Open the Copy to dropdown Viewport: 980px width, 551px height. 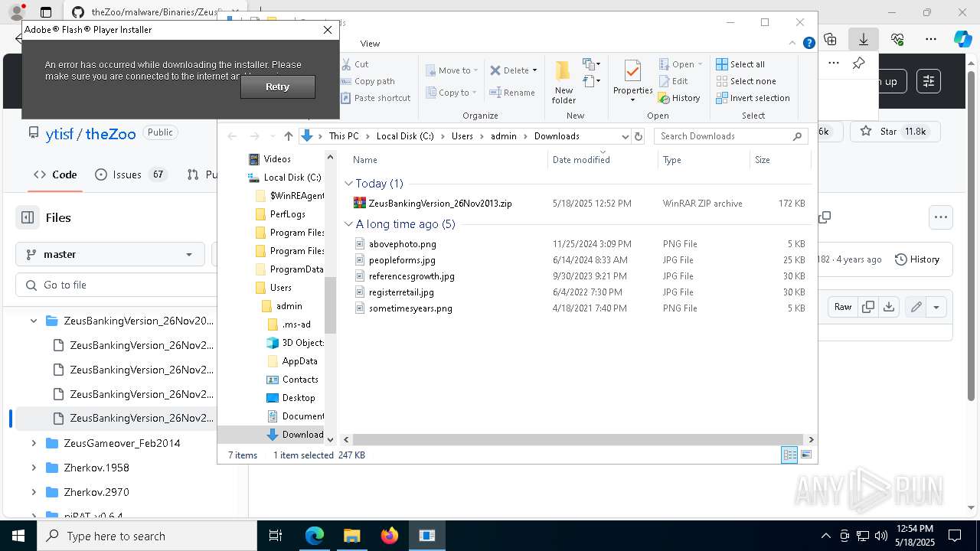452,93
